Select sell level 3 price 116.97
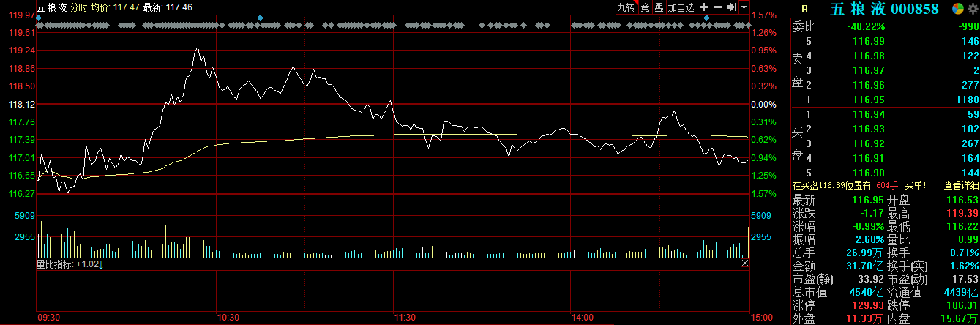The width and height of the screenshot is (980, 325). [869, 71]
